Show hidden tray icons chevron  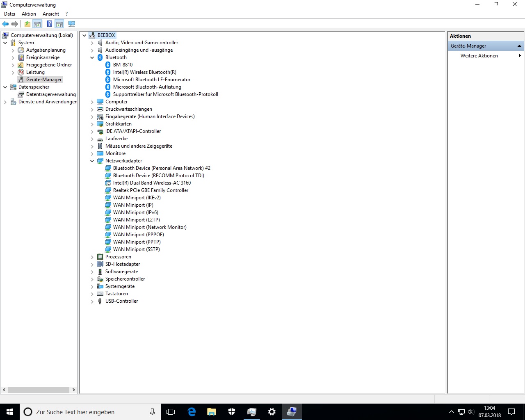[452, 412]
